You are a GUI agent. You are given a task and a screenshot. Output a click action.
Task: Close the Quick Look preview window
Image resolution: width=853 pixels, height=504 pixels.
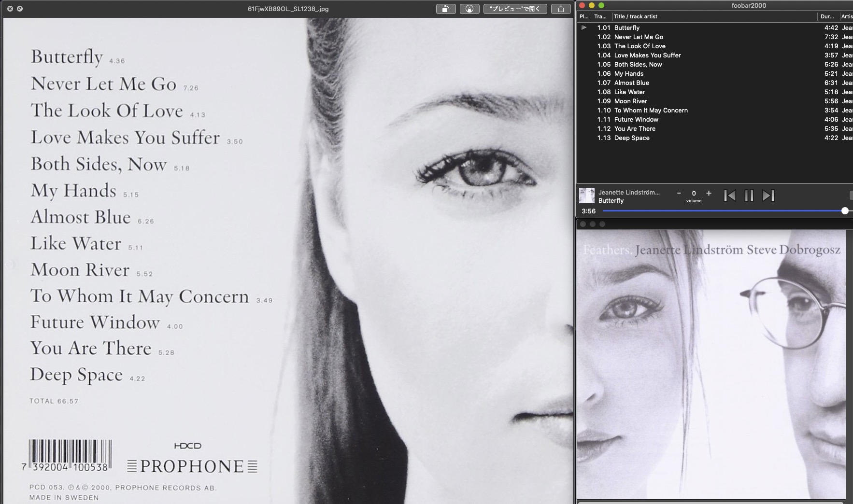[x=10, y=9]
